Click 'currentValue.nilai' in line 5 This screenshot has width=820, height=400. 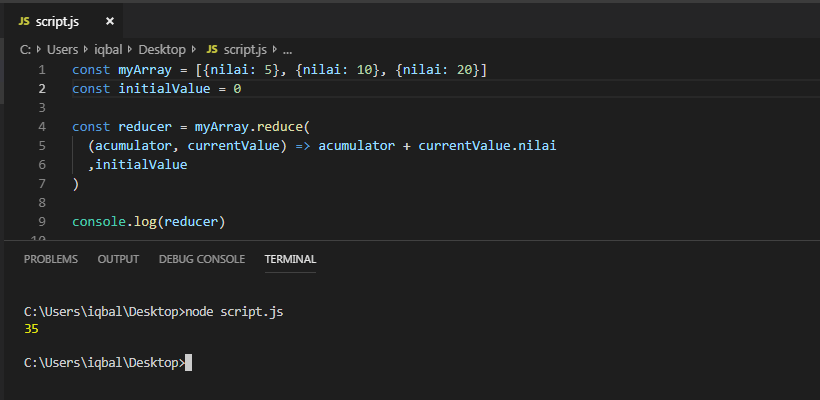(x=487, y=146)
